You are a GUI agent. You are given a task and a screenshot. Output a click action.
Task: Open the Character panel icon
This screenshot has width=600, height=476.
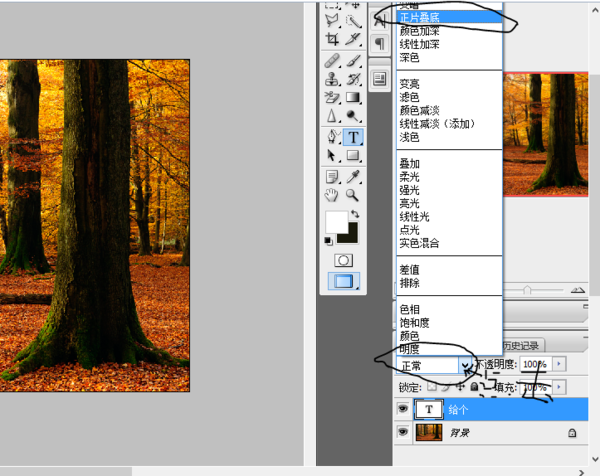click(380, 21)
